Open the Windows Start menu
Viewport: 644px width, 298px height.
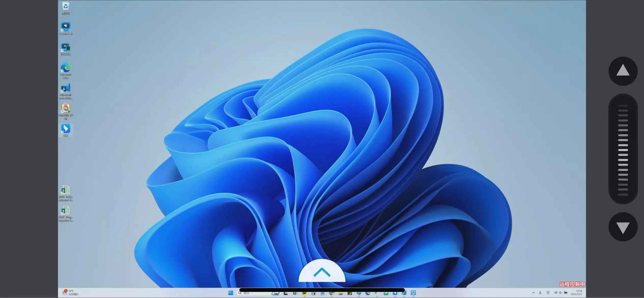point(231,293)
